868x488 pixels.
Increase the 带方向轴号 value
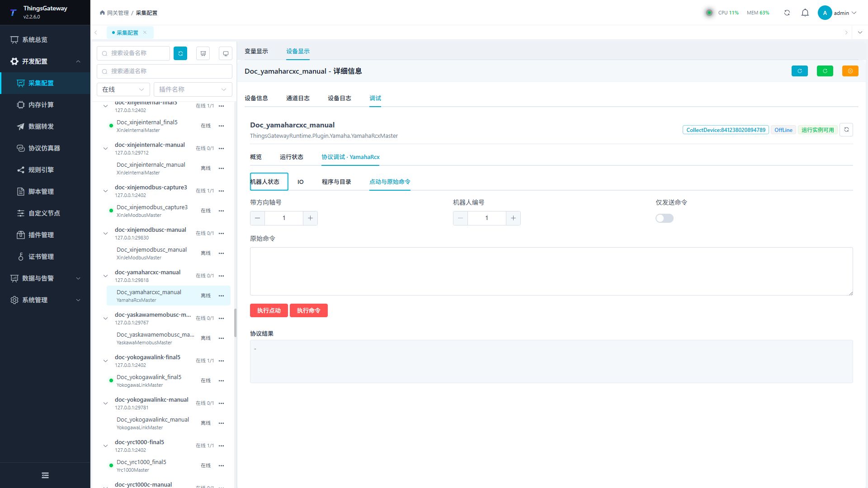tap(310, 218)
